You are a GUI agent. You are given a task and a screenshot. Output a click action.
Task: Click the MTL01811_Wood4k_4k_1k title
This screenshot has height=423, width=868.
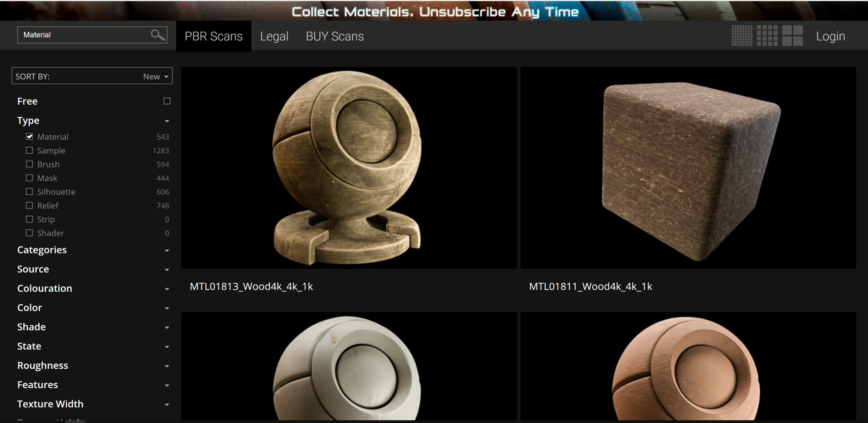coord(591,287)
